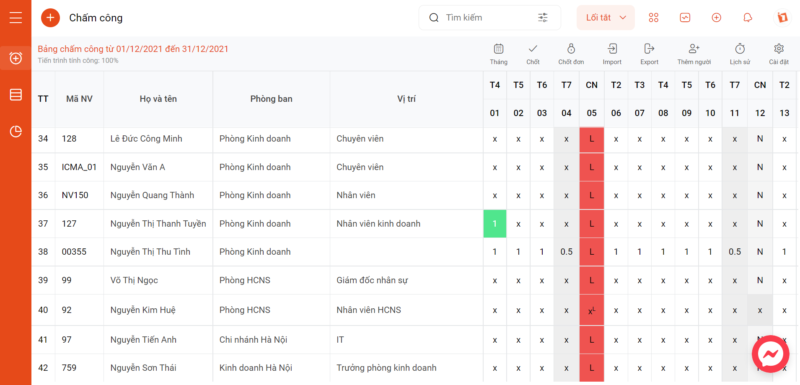Click employee name Nguyễn Thị Thanh Tuyền
This screenshot has width=800, height=385.
pos(158,224)
